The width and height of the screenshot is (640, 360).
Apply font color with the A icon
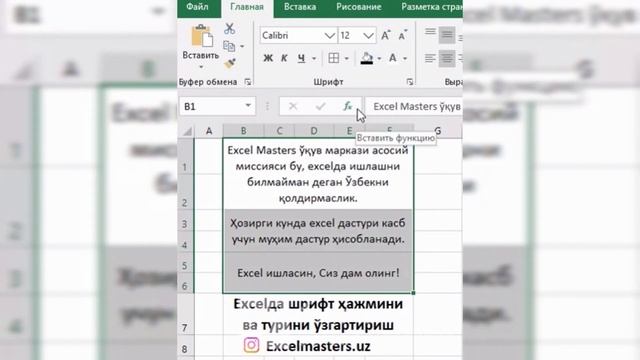[393, 58]
